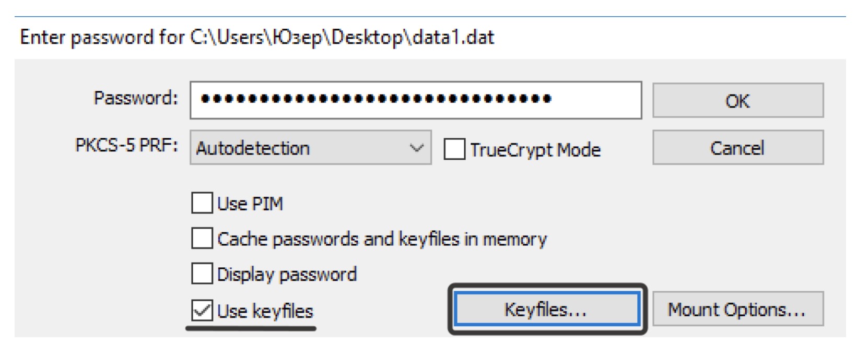
Task: Click the 'Display password' label text
Action: 287,275
